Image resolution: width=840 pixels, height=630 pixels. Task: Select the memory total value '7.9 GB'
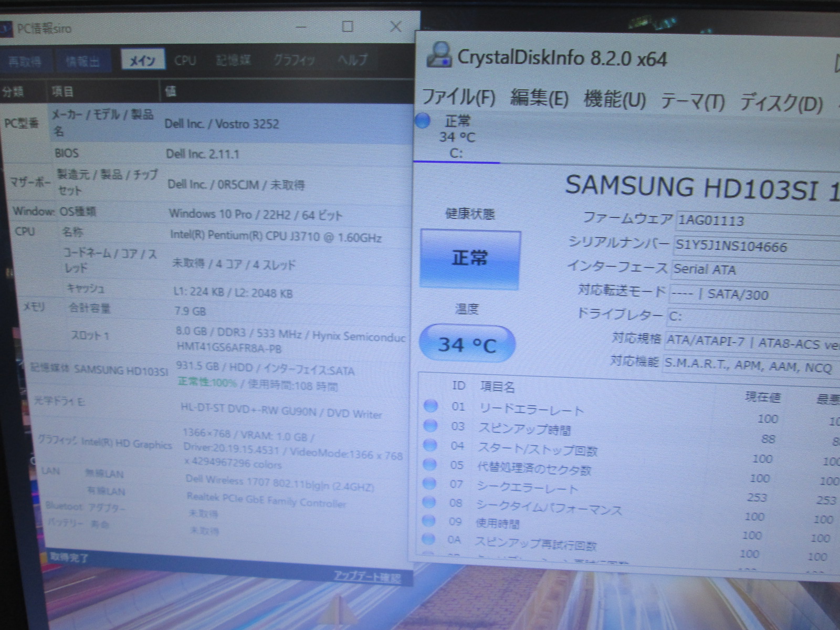tap(190, 311)
